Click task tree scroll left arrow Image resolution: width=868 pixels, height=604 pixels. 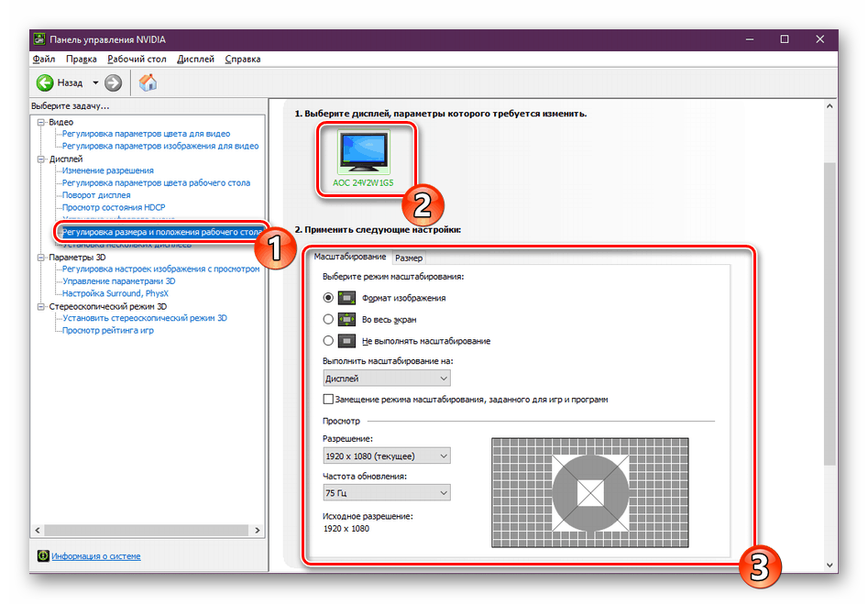tap(37, 531)
